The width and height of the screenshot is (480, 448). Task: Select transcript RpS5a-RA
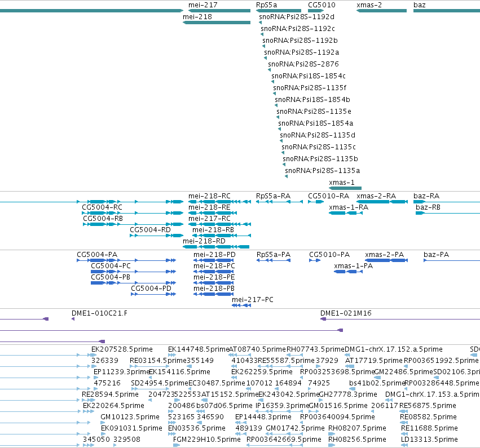[x=273, y=196]
